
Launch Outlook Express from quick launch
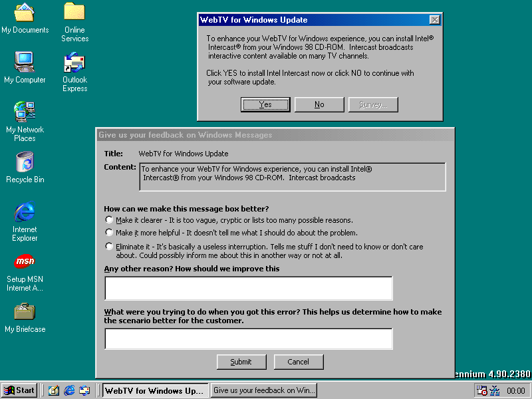[x=85, y=390]
